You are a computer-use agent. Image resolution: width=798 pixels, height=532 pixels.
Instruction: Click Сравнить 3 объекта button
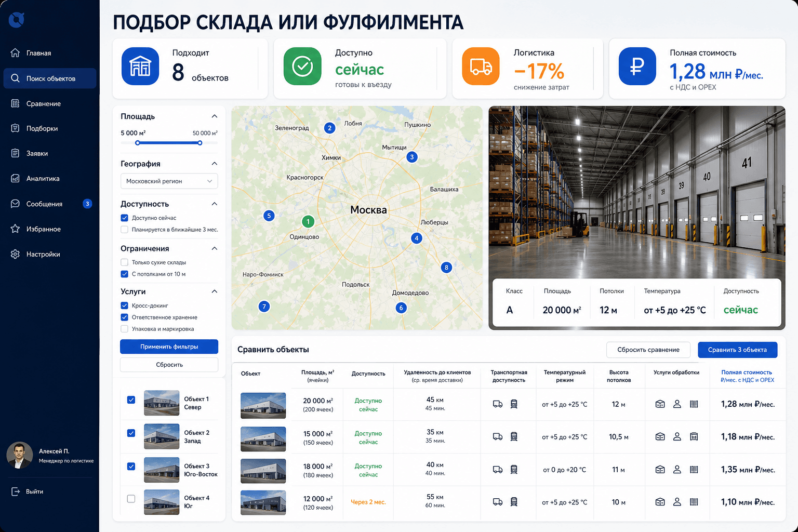737,350
